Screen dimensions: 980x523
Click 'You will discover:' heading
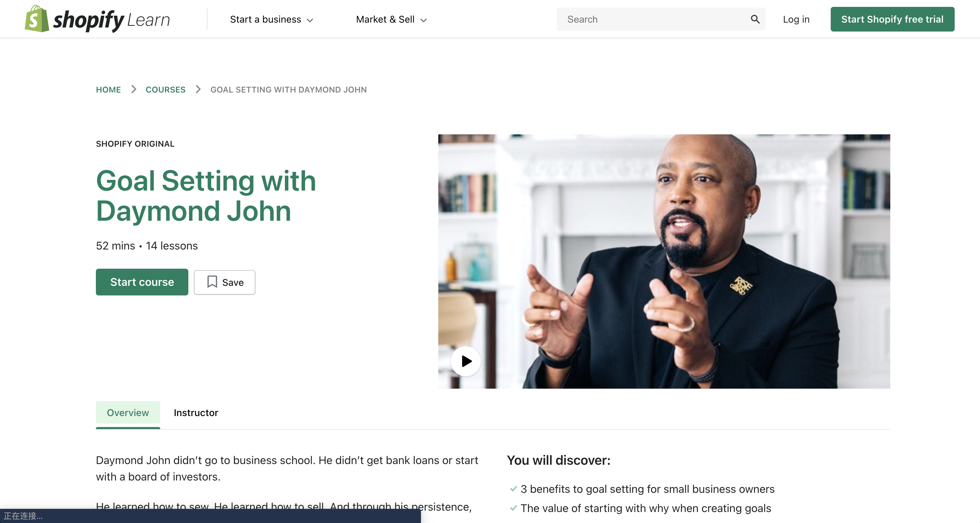[x=558, y=460]
